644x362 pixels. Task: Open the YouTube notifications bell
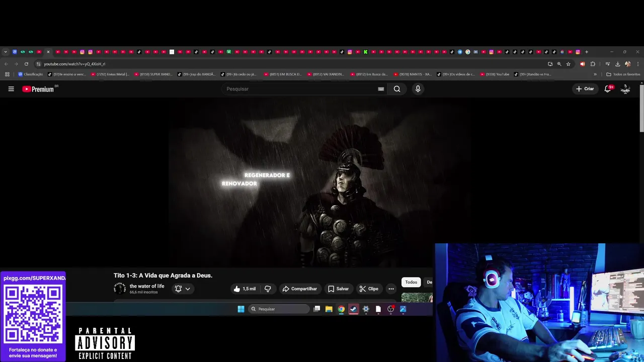pyautogui.click(x=608, y=89)
